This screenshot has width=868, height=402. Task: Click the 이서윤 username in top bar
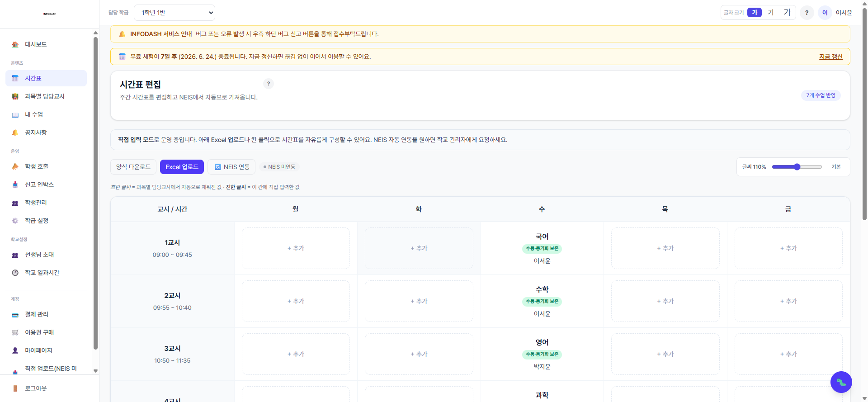pyautogui.click(x=844, y=13)
